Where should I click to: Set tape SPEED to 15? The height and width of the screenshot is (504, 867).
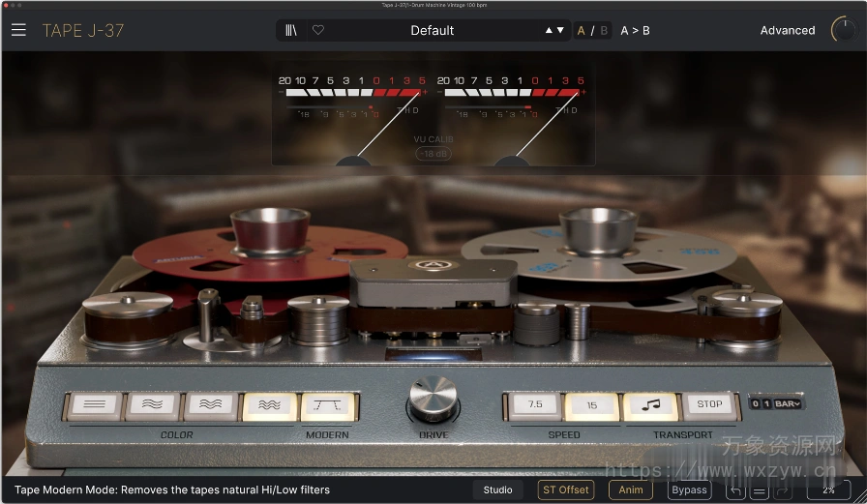pos(592,405)
